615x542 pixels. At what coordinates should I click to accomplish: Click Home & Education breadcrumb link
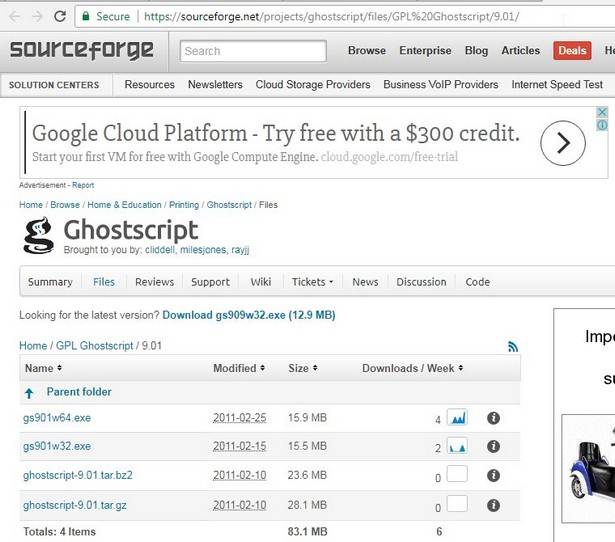point(124,205)
